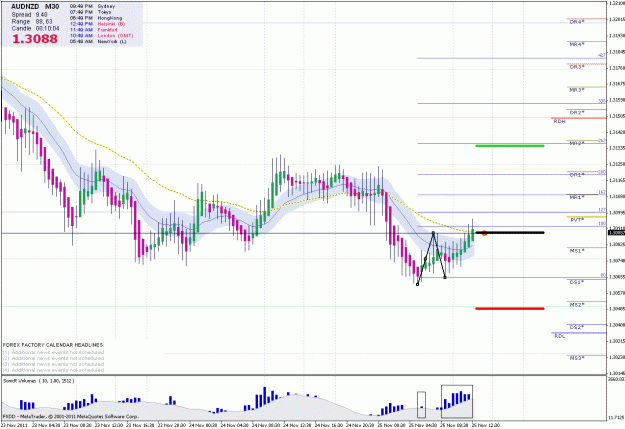625x429 pixels.
Task: Click news line (1) Additional news events
Action: click(53, 352)
